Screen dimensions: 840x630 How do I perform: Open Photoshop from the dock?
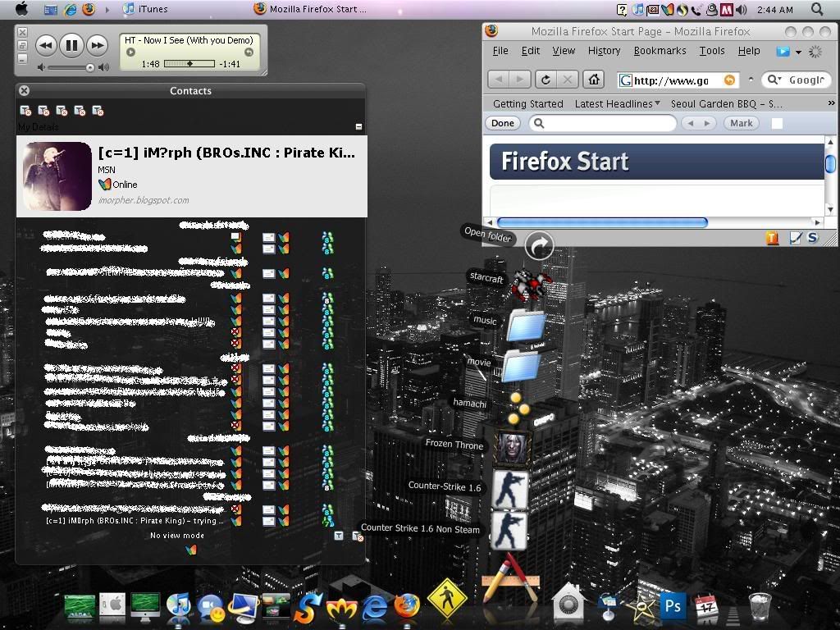tap(673, 607)
